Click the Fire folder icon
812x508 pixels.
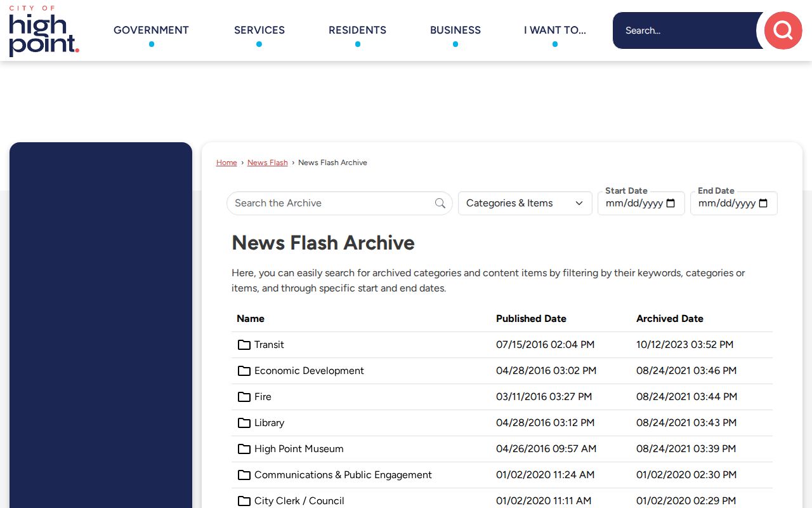coord(244,397)
